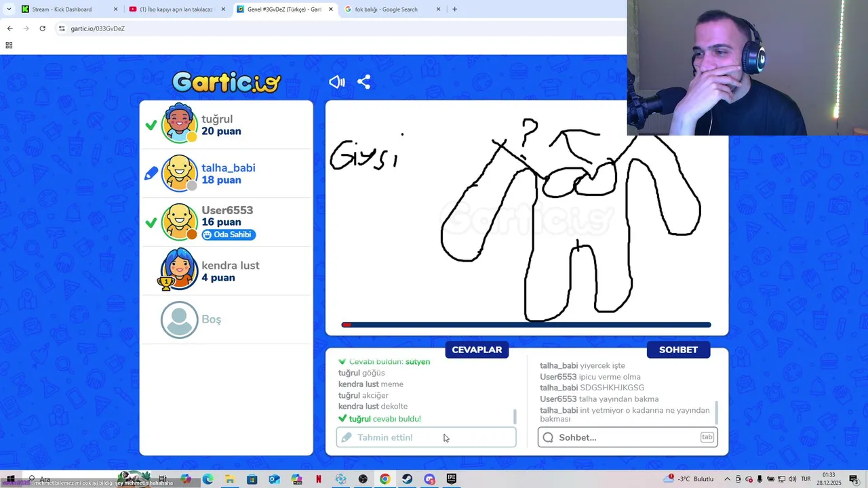Viewport: 868px width, 488px height.
Task: Open Steam from taskbar
Action: point(407,479)
